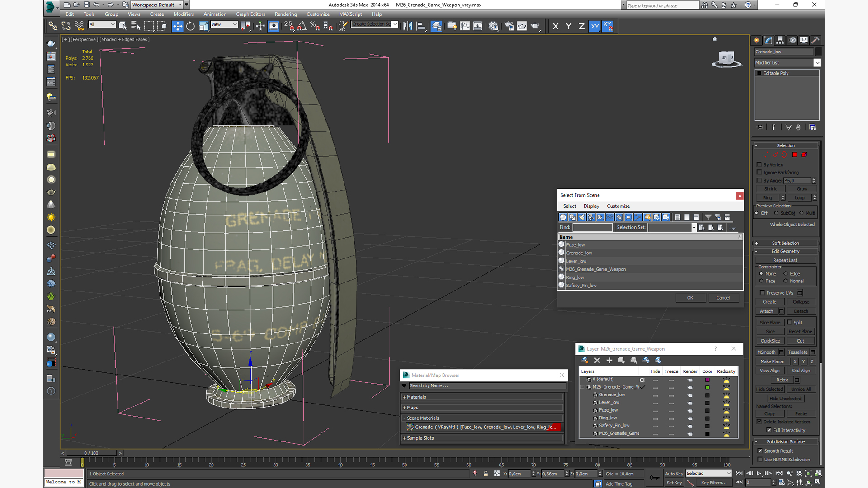The image size is (868, 488).
Task: Click the time slider 0 / 100
Action: 91,453
